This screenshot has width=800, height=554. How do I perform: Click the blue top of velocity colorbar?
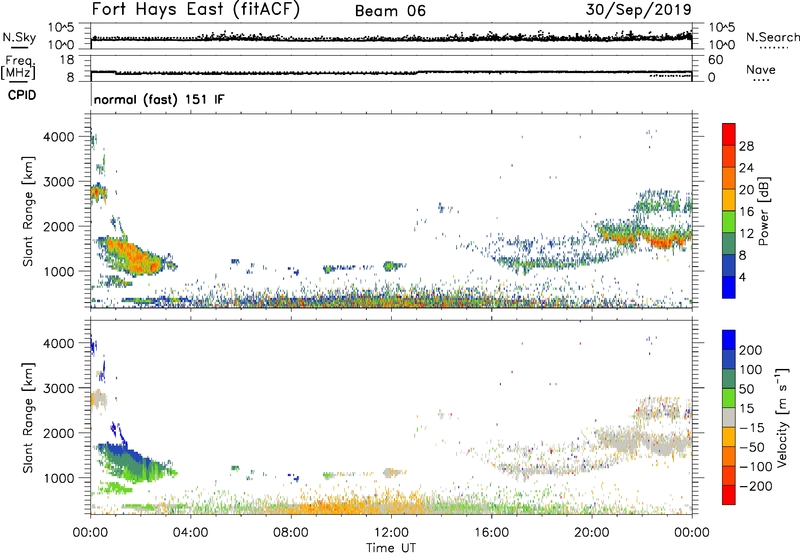(729, 340)
